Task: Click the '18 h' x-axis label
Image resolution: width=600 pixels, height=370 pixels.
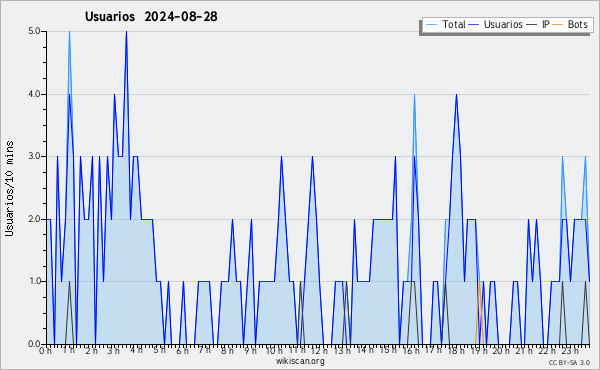Action: [x=457, y=350]
